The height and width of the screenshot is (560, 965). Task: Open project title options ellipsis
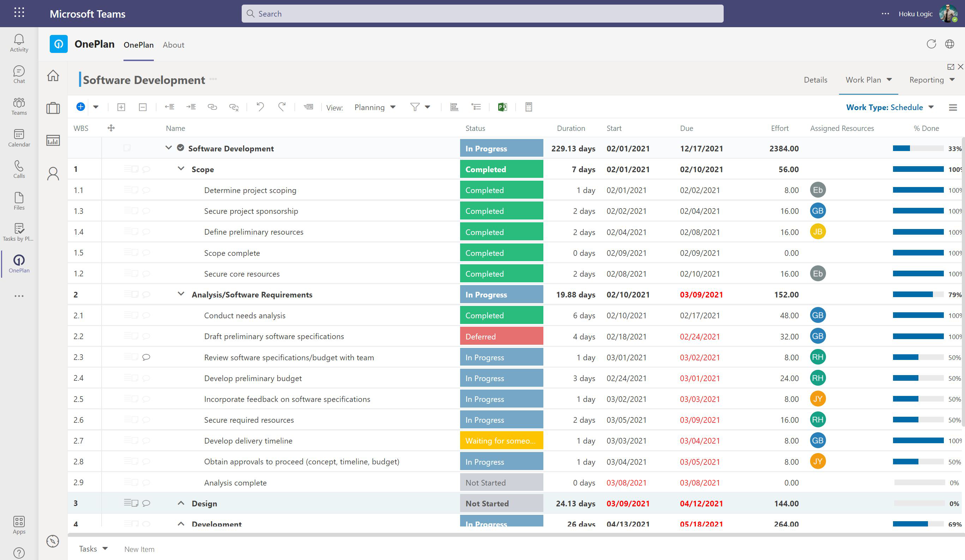point(213,79)
